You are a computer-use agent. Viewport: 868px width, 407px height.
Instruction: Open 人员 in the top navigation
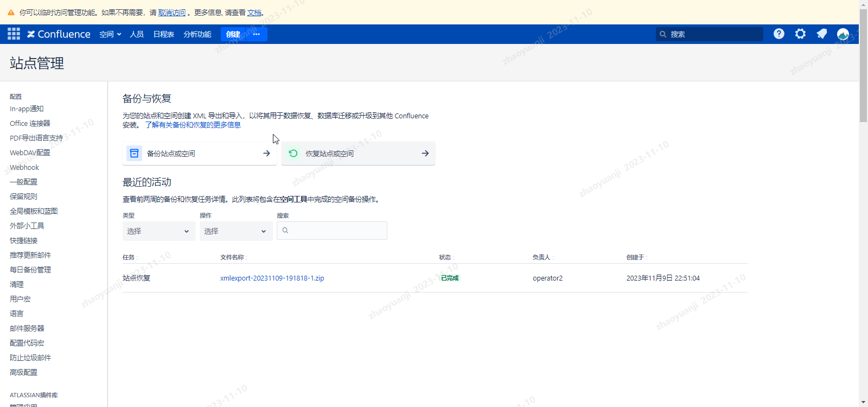click(x=137, y=34)
